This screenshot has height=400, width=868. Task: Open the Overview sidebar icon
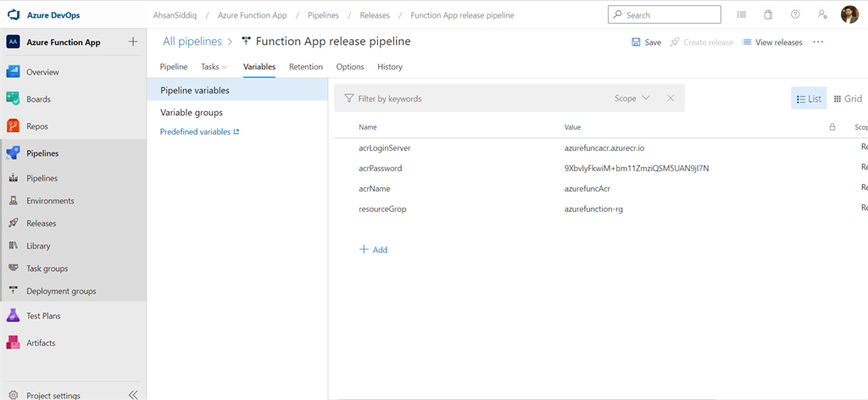[x=14, y=72]
